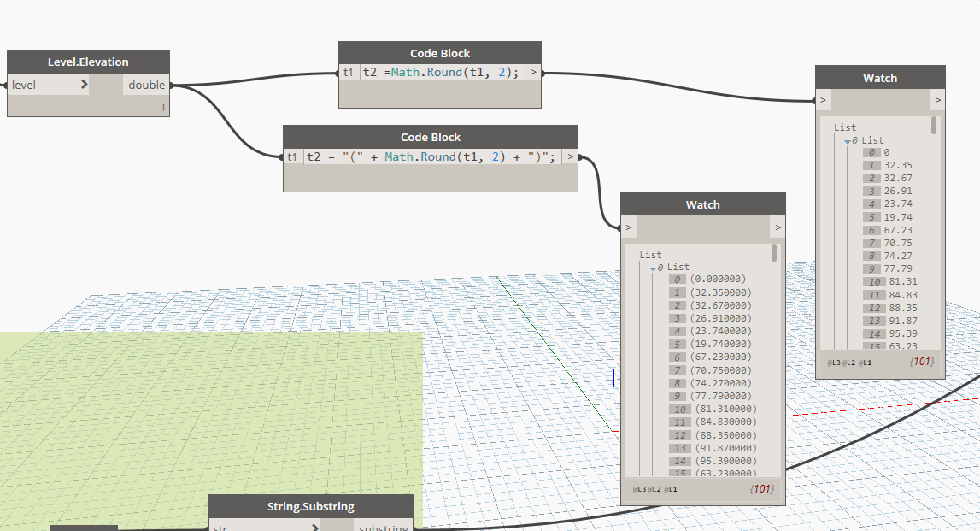
Task: Select (91.870000) in the middle Watch list
Action: click(x=725, y=448)
